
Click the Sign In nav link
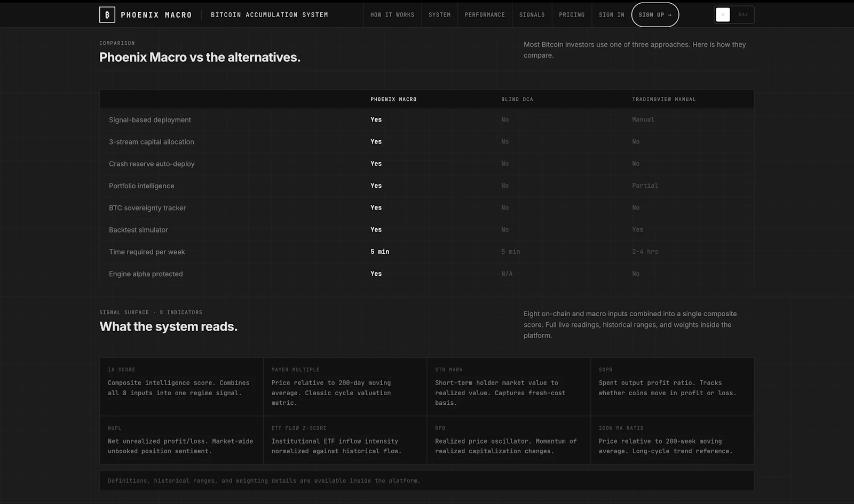point(612,15)
